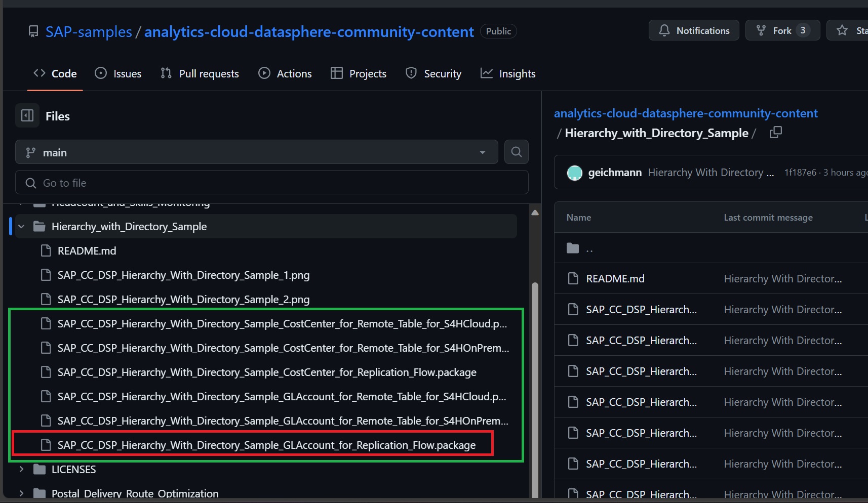Click the folder icon of Hierarchy_with_Directory_Sample
Screen dimensions: 868x503
coord(39,226)
